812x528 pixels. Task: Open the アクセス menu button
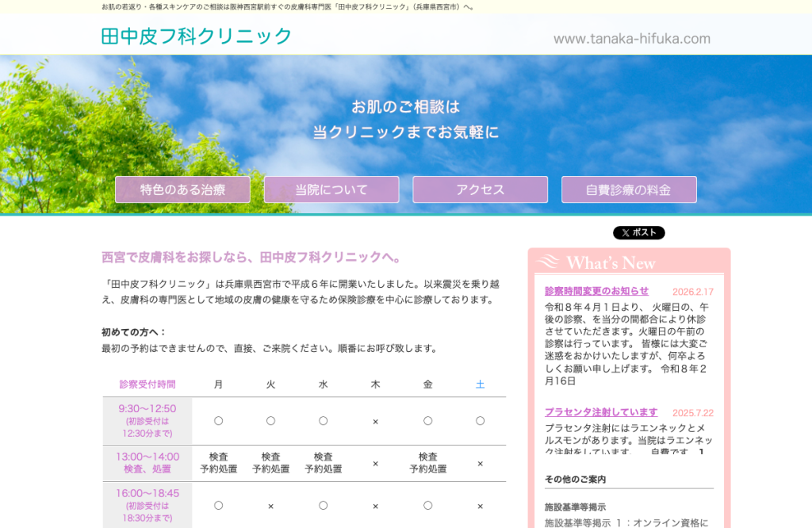(x=480, y=189)
